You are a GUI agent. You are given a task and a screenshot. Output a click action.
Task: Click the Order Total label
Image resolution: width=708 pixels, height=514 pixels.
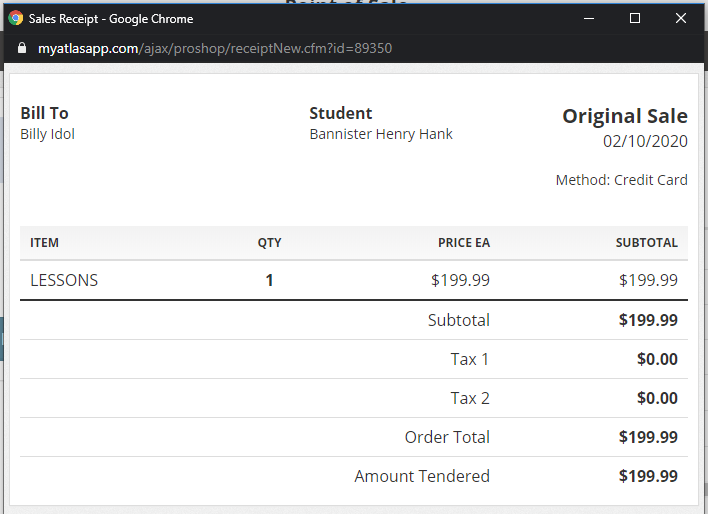pyautogui.click(x=447, y=437)
